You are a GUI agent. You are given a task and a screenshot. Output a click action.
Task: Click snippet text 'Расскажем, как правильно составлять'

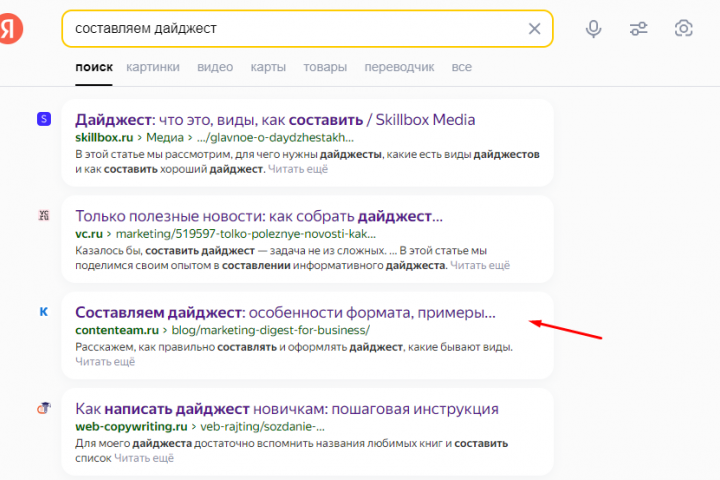[x=176, y=347]
